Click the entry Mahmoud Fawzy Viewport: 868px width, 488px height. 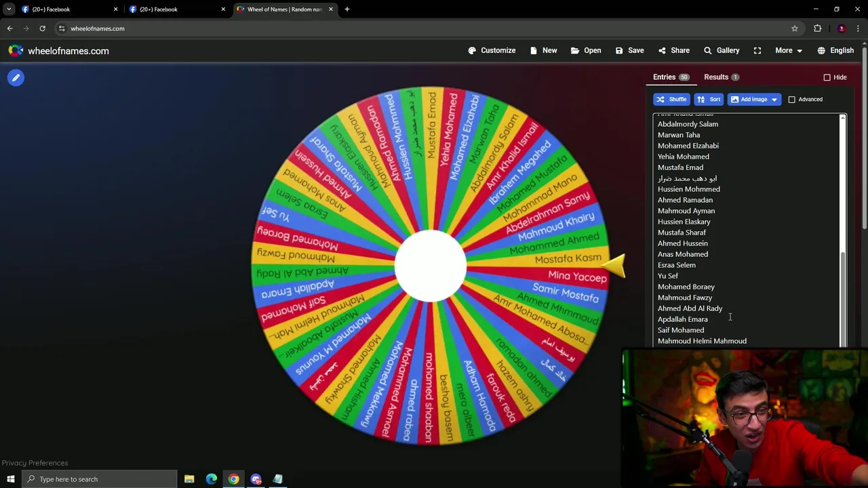(x=685, y=298)
